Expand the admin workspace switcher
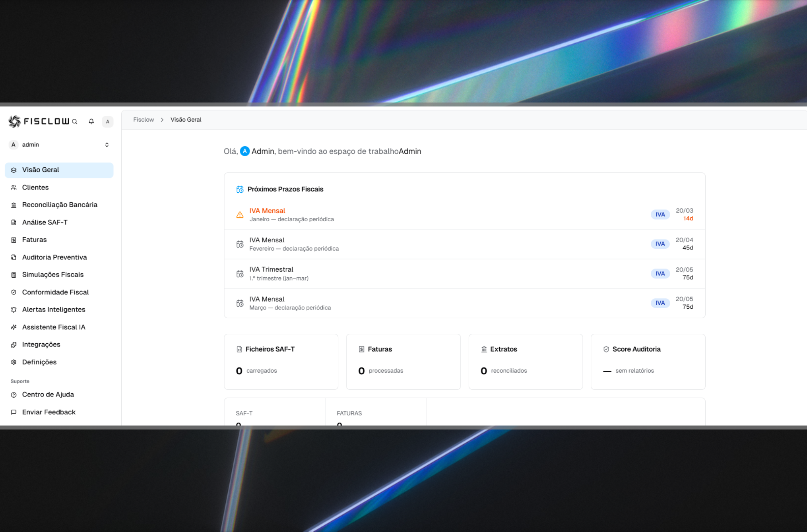 [107, 145]
